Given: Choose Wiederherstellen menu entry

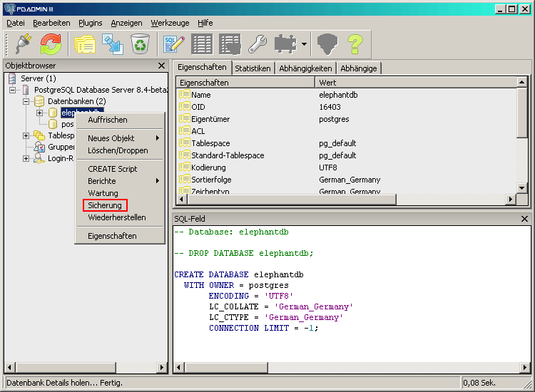Looking at the screenshot, I should coord(119,217).
